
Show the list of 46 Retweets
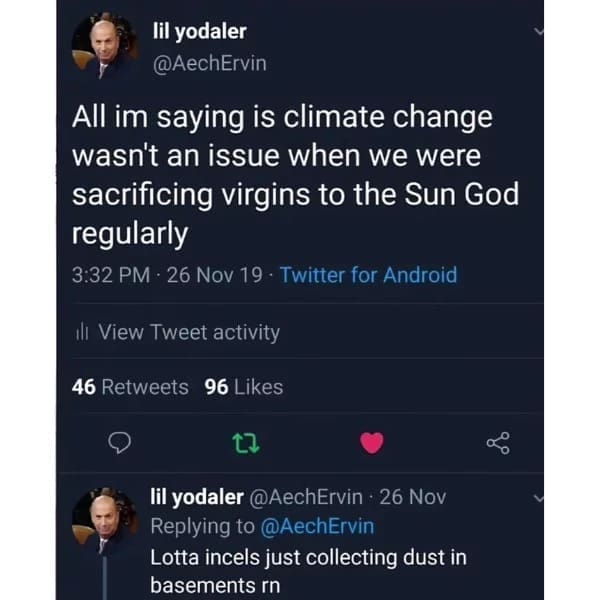point(131,387)
